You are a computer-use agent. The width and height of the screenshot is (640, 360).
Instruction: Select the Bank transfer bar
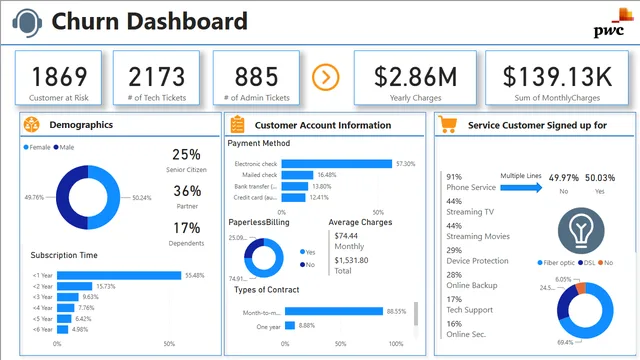[x=295, y=186]
